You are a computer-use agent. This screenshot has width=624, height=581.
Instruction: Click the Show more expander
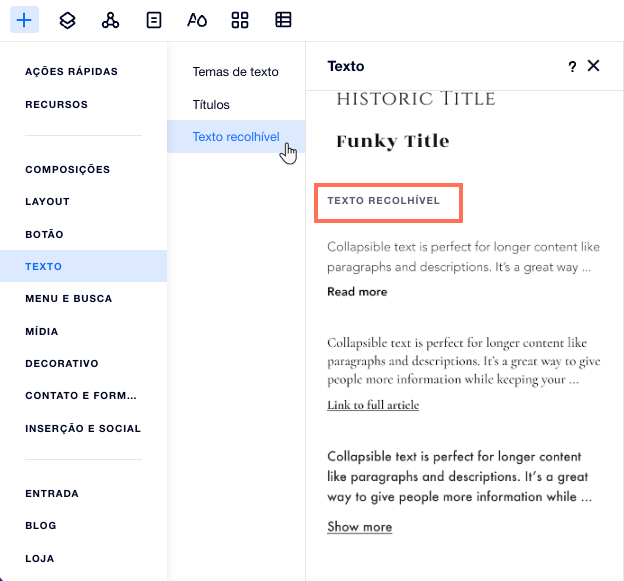[x=359, y=527]
